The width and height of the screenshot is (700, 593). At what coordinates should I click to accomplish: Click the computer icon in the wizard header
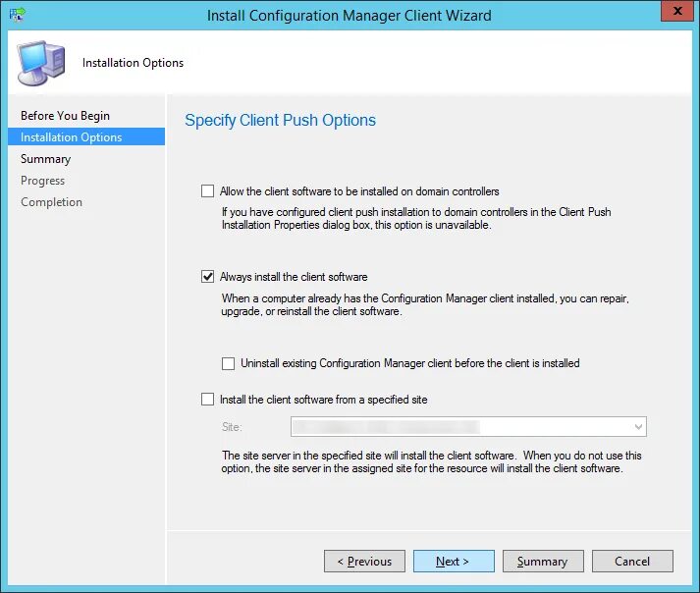(41, 63)
